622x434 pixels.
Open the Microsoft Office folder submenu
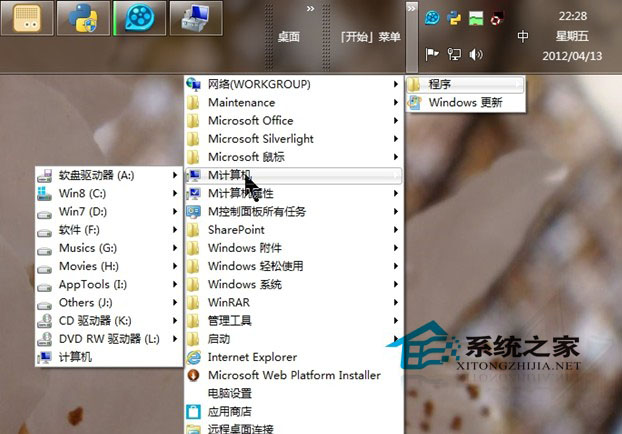click(250, 121)
